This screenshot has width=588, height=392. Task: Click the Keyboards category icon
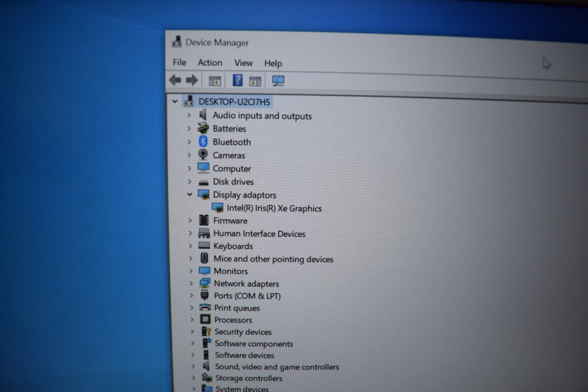[x=204, y=246]
